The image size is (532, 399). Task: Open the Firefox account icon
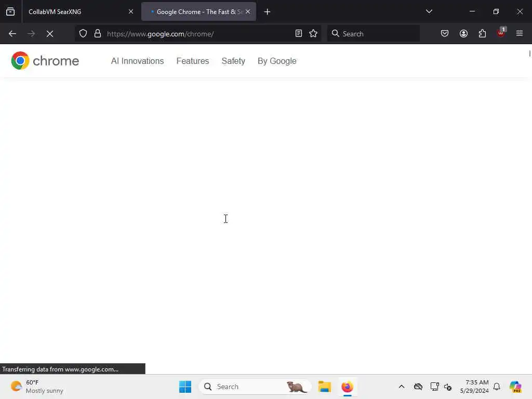click(x=463, y=34)
